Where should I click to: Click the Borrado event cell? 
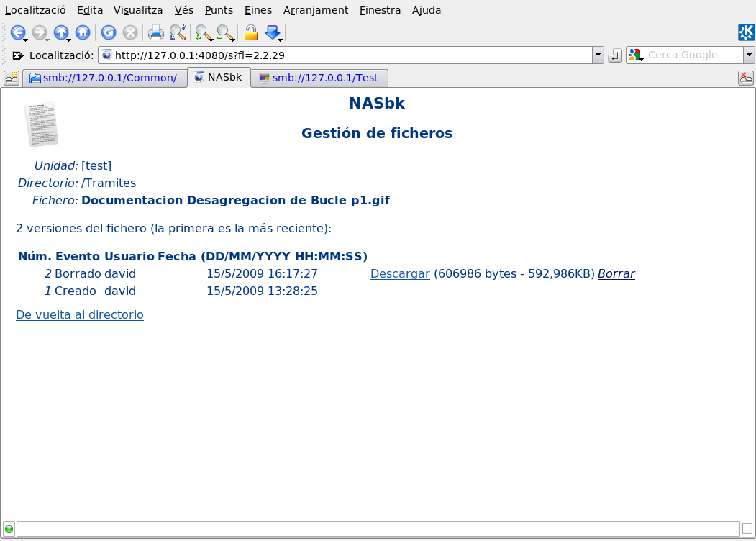point(78,273)
